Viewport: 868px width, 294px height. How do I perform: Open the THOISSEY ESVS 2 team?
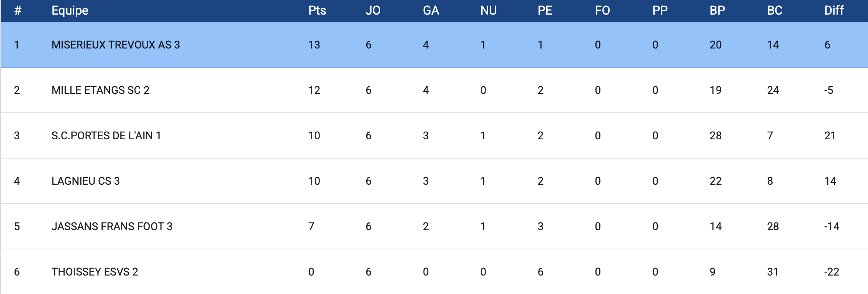(x=95, y=272)
